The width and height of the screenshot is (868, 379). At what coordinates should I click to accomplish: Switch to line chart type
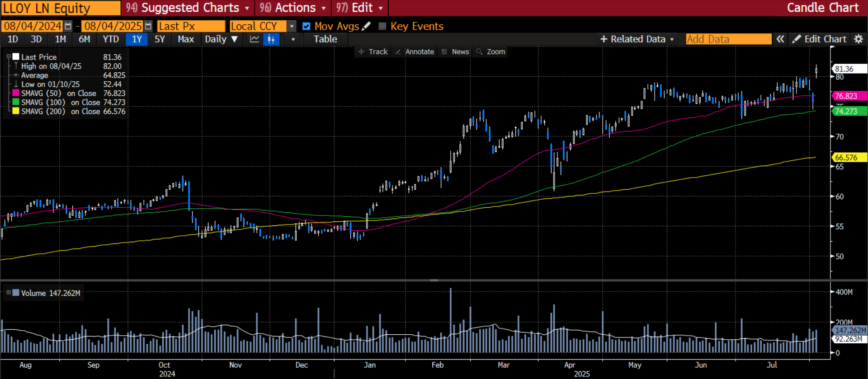point(255,39)
